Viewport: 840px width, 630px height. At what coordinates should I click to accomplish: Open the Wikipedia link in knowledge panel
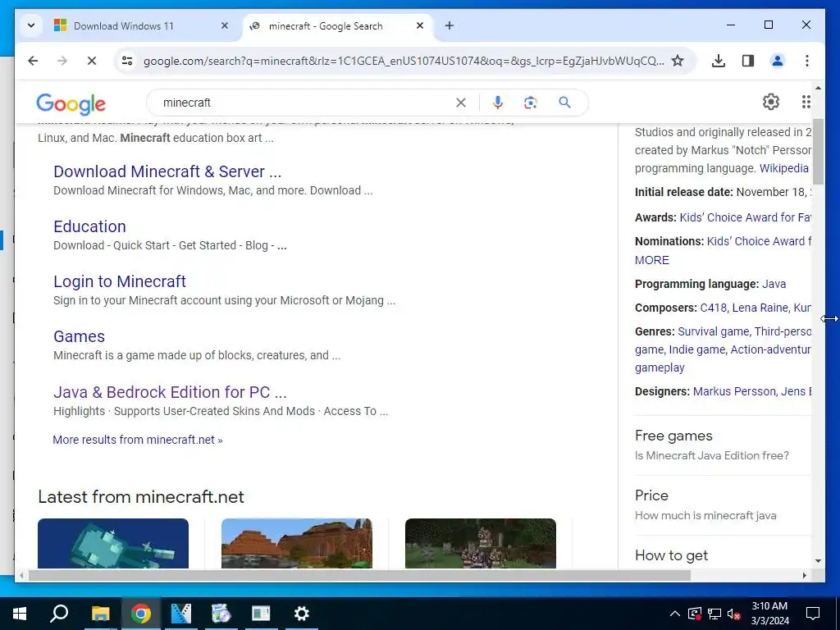pos(783,168)
